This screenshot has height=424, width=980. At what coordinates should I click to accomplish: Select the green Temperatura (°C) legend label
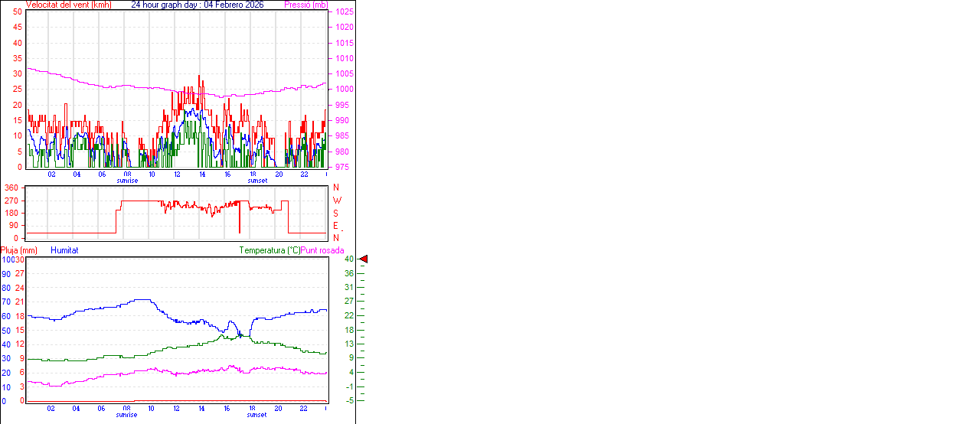pyautogui.click(x=269, y=250)
